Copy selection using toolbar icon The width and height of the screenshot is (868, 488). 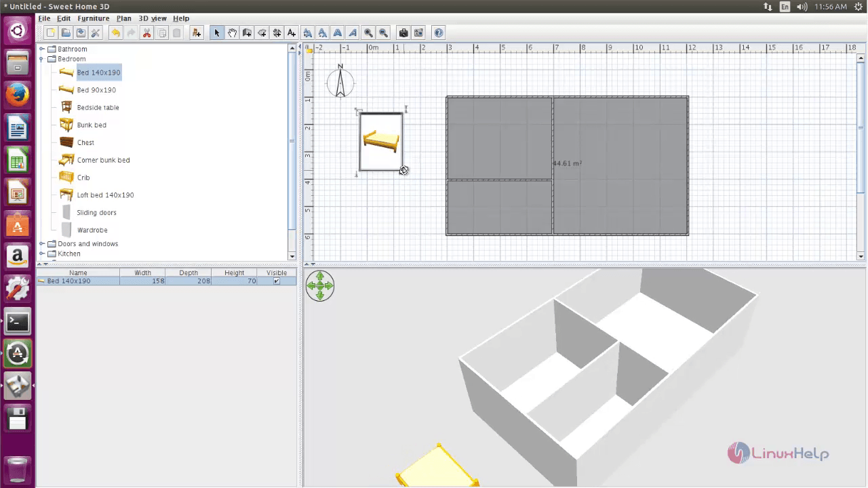[x=162, y=33]
